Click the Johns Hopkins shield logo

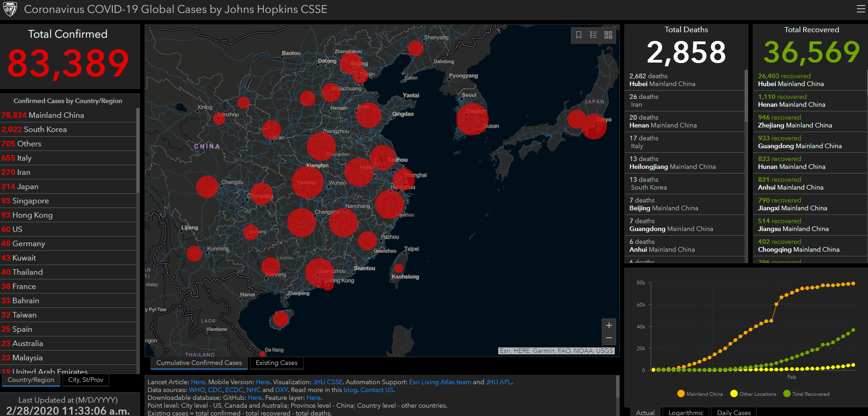[10, 9]
